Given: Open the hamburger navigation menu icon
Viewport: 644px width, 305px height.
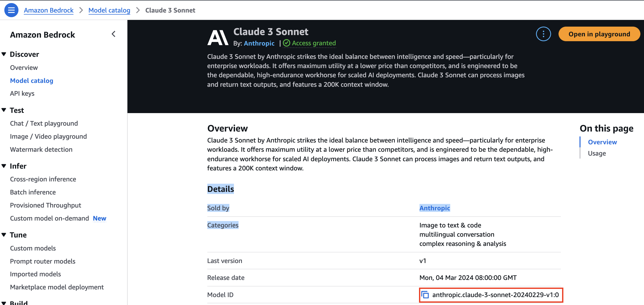Looking at the screenshot, I should pos(11,10).
